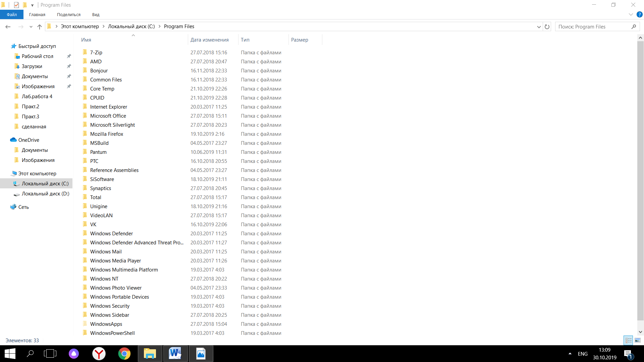This screenshot has height=362, width=644.
Task: Switch to Microsoft Word taskbar icon
Action: coord(175,354)
